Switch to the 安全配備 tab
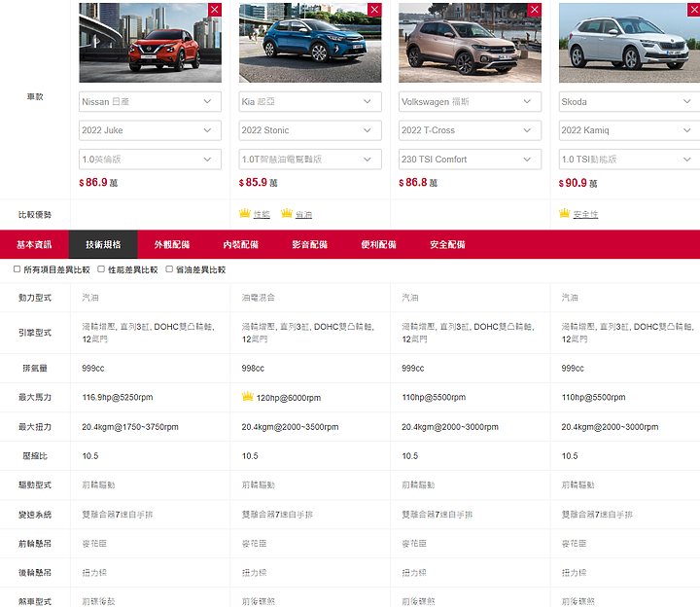700x607 pixels. (447, 244)
